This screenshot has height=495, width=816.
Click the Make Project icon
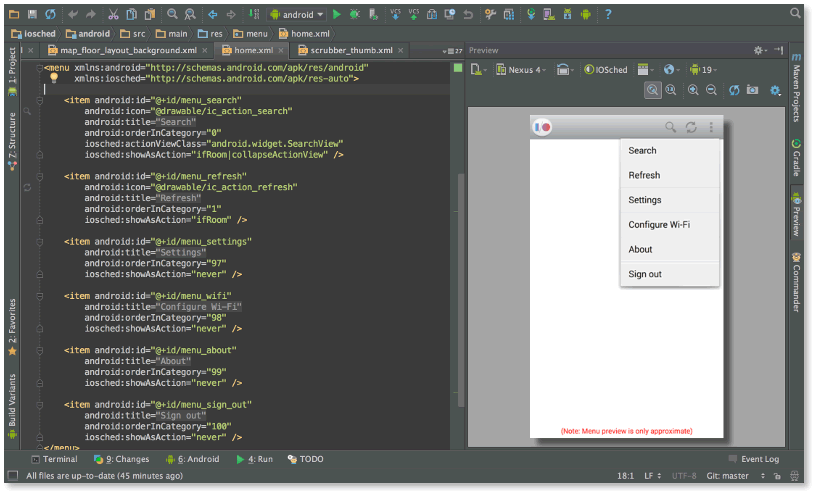click(x=254, y=15)
